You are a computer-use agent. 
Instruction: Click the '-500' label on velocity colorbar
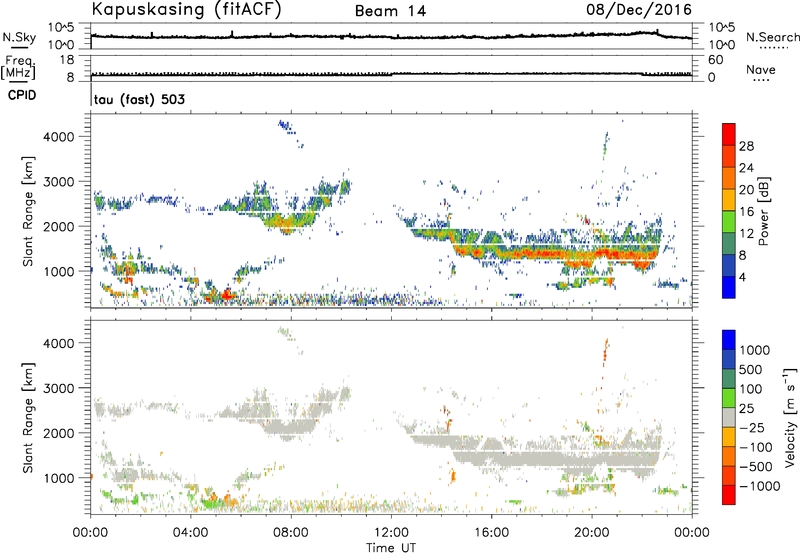(x=756, y=466)
